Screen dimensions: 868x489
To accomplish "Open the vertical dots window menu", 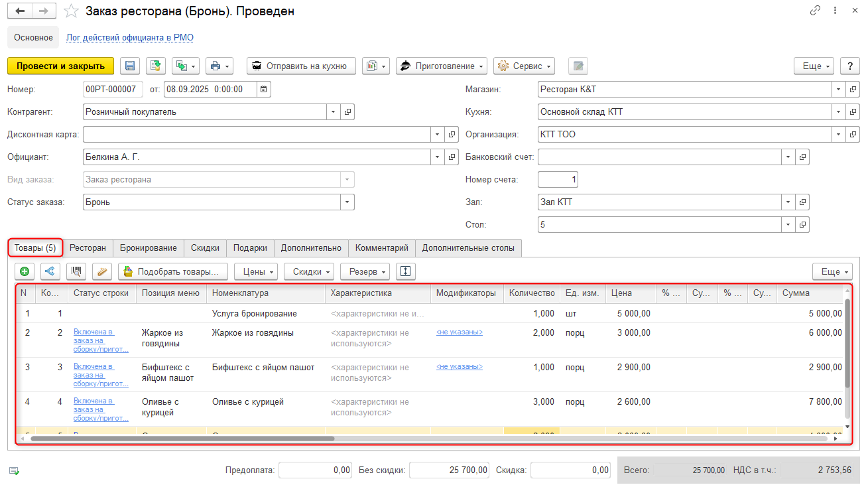I will (x=836, y=11).
